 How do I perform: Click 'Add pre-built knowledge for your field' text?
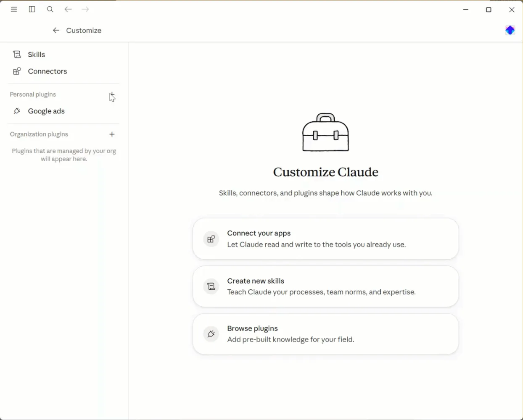(291, 339)
